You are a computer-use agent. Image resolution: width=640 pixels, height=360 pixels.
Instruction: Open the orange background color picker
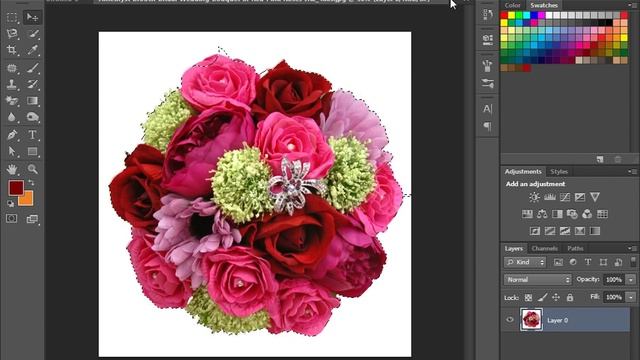pos(27,199)
